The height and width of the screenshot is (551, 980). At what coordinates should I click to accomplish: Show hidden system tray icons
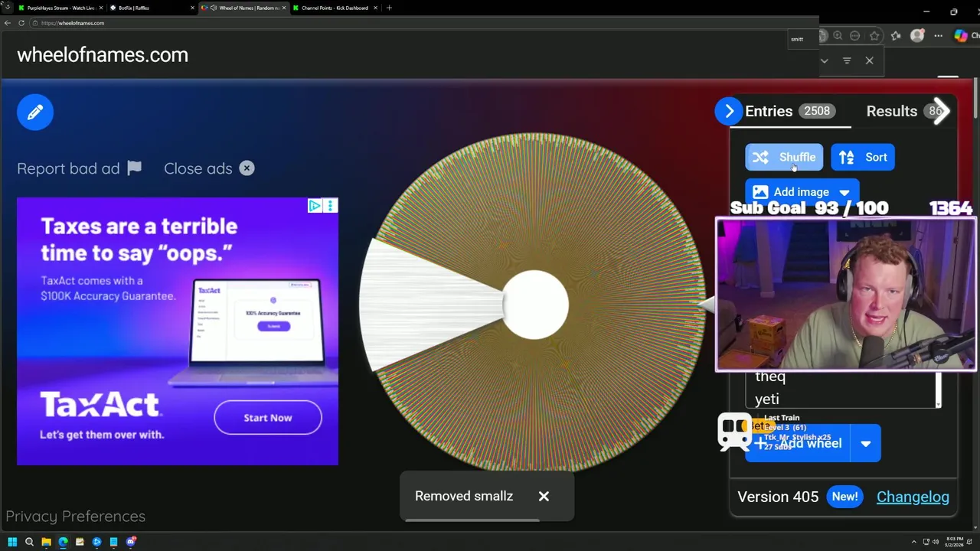click(x=914, y=542)
